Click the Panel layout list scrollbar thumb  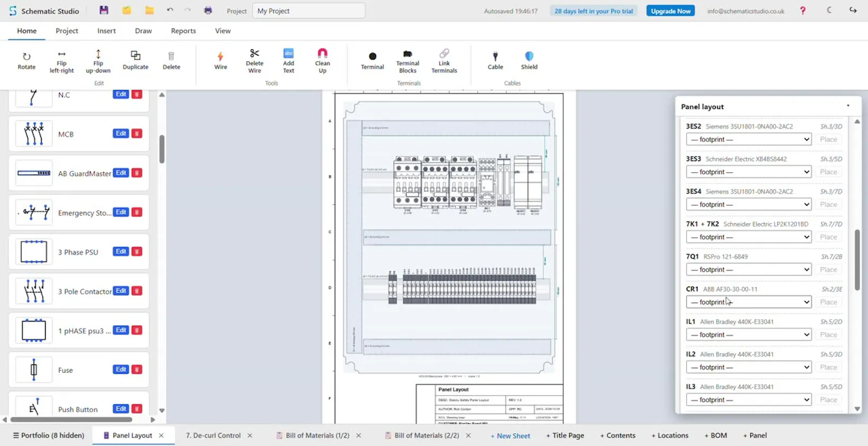[x=857, y=260]
